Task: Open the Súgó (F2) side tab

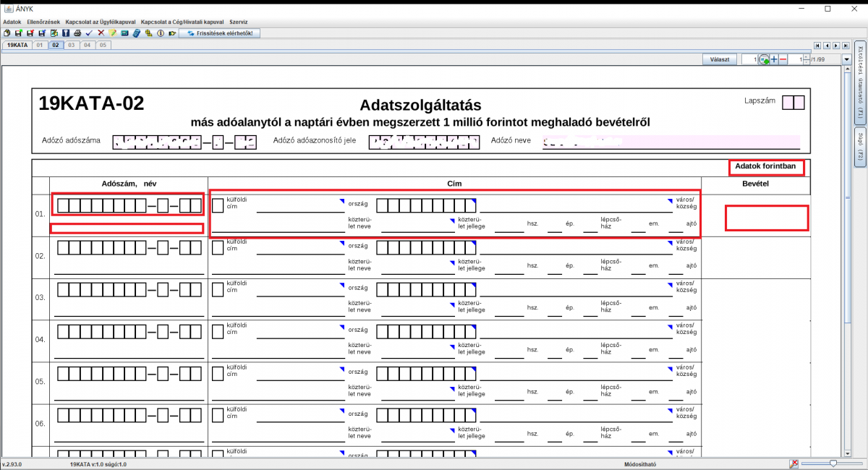Action: point(860,148)
